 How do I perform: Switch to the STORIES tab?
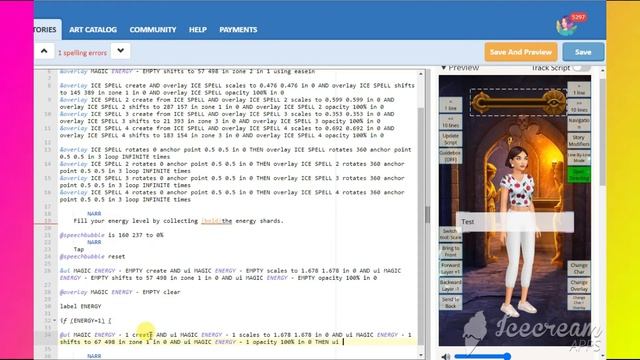pos(48,29)
